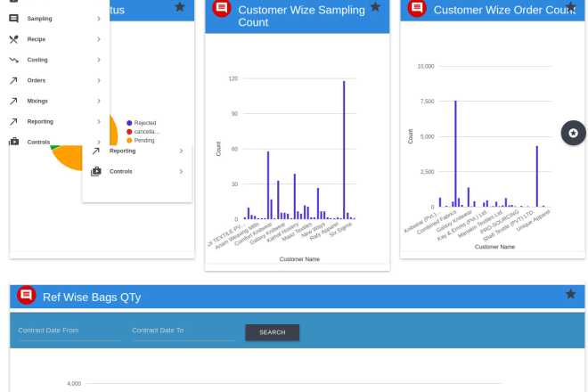Click the Sampling chat icon in sidebar
Image resolution: width=588 pixels, height=392 pixels.
(13, 19)
